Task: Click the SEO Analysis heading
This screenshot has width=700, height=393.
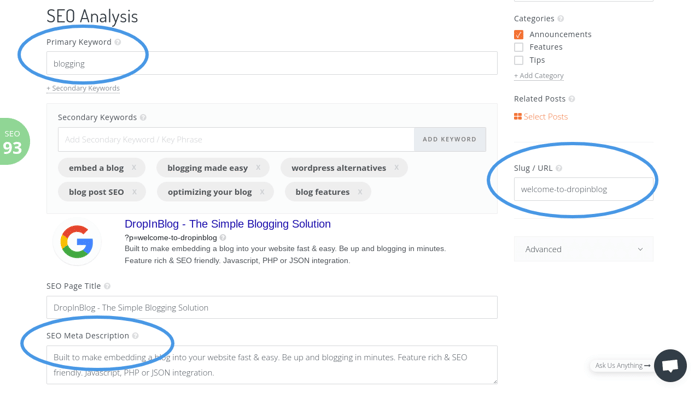Action: (92, 17)
